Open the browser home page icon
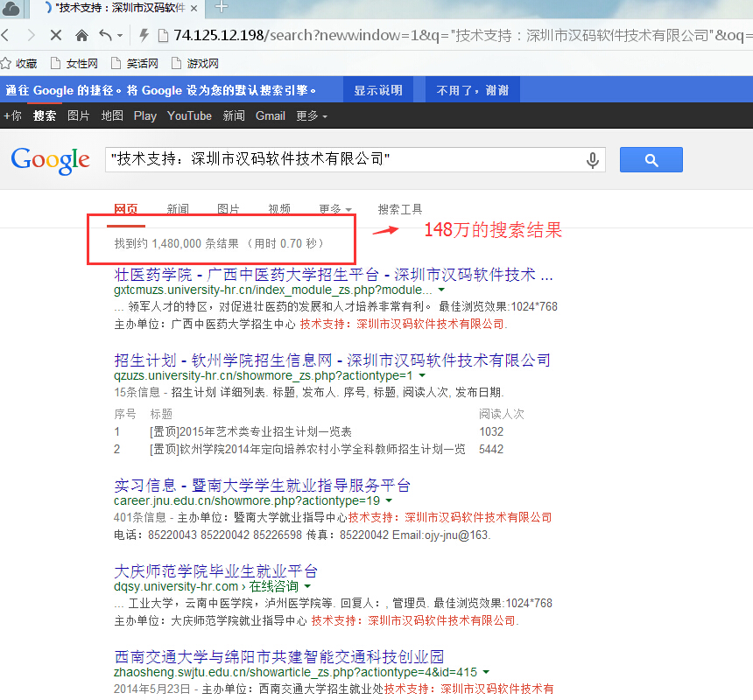753x700 pixels. (x=82, y=35)
